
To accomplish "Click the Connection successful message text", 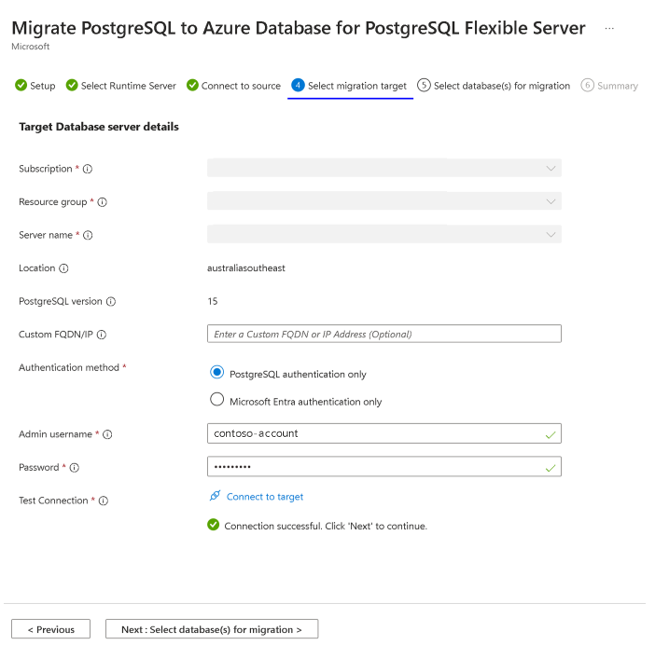I will (326, 526).
